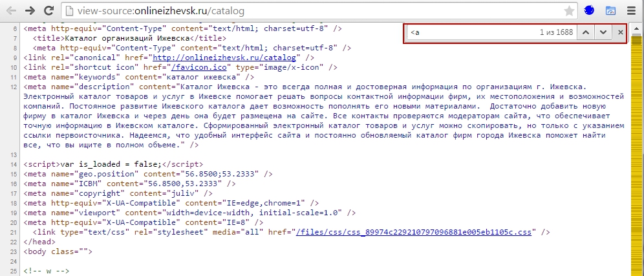Click the browser Back arrow
The image size is (644, 276).
pos(11,11)
